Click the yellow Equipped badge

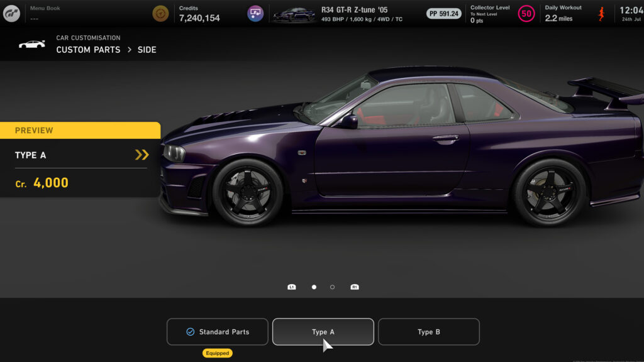(x=217, y=353)
